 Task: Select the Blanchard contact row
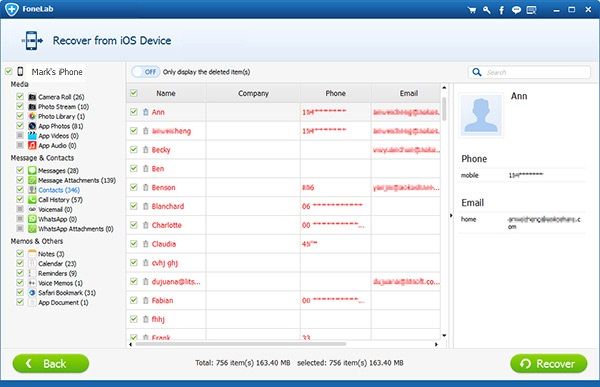pos(284,206)
